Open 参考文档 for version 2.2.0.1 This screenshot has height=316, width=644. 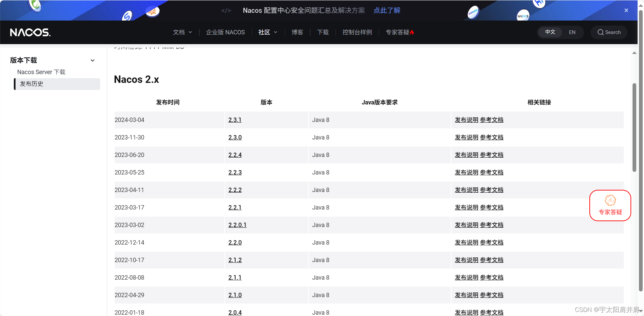click(492, 225)
